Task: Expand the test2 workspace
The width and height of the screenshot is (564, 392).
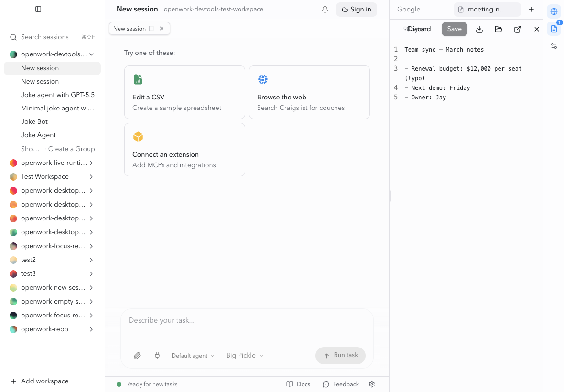Action: coord(91,260)
